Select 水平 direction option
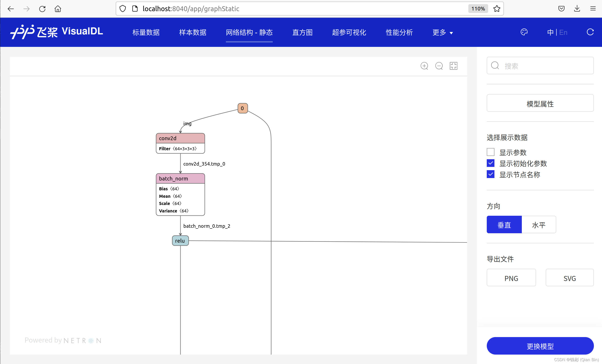 coord(538,225)
